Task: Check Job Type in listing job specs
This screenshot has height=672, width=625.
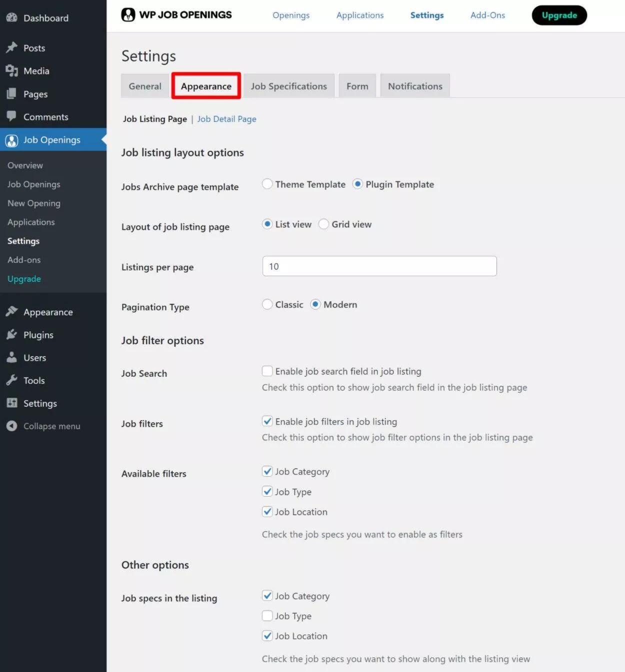Action: [x=267, y=616]
